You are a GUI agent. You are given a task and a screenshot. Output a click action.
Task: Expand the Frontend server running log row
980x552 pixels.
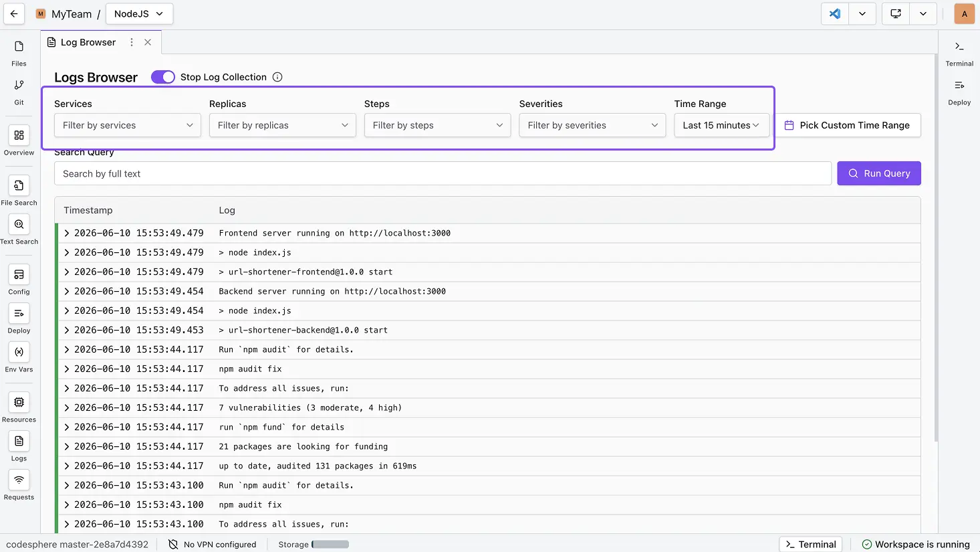[67, 233]
